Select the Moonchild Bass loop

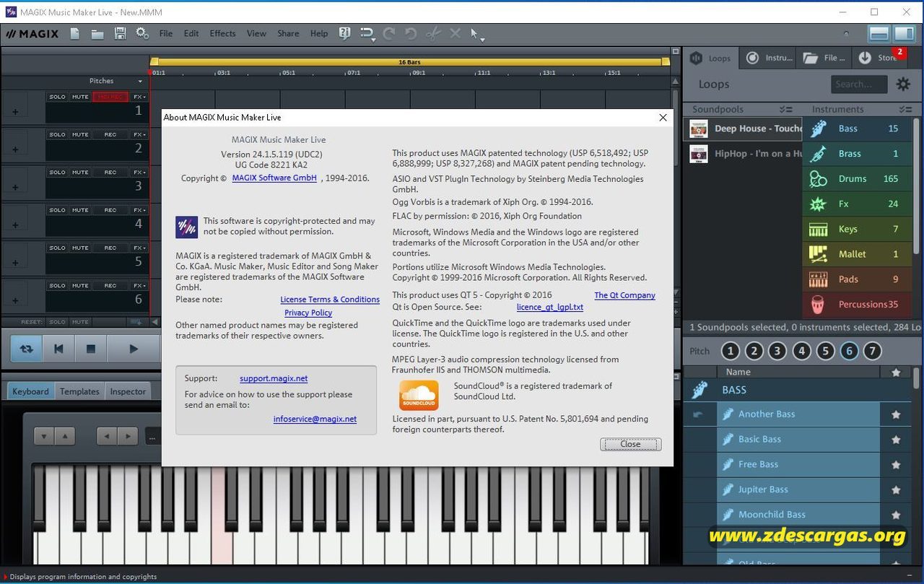coord(798,515)
